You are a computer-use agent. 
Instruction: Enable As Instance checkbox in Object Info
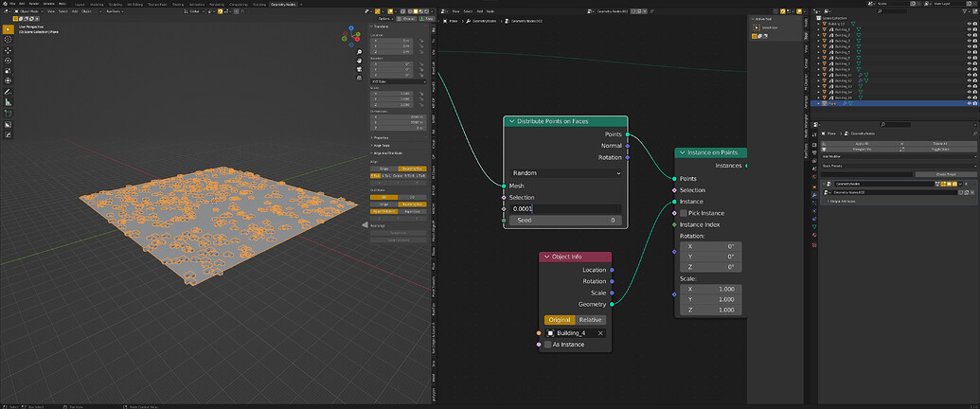[548, 345]
